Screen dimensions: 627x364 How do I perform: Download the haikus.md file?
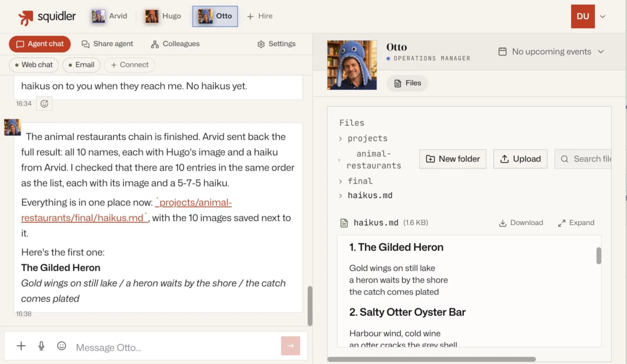pos(521,223)
